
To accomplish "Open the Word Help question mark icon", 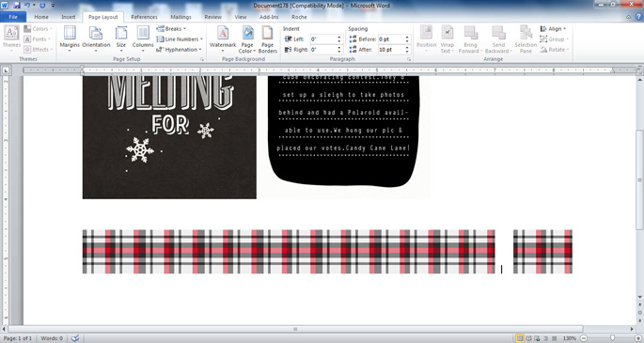I will coord(638,17).
